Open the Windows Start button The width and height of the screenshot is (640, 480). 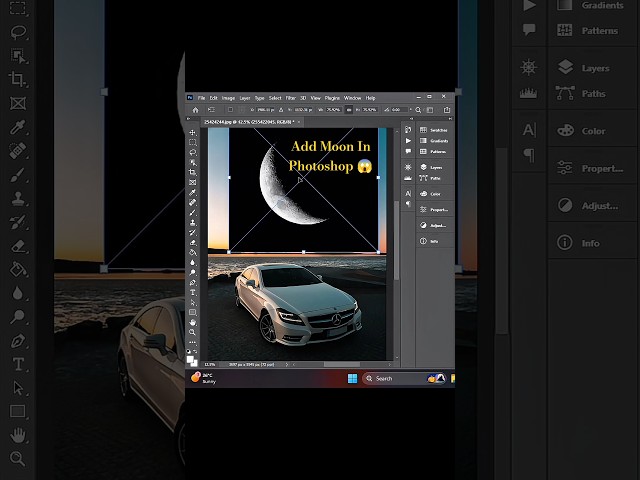coord(353,378)
